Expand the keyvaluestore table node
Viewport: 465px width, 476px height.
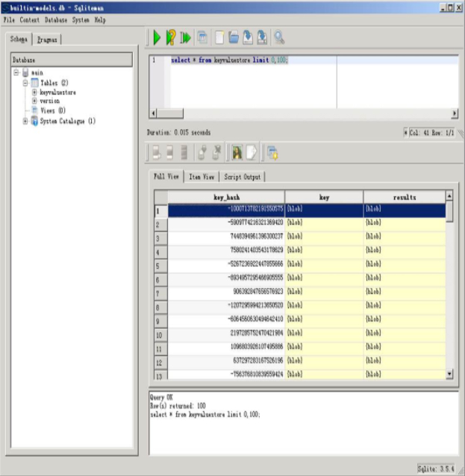(34, 92)
